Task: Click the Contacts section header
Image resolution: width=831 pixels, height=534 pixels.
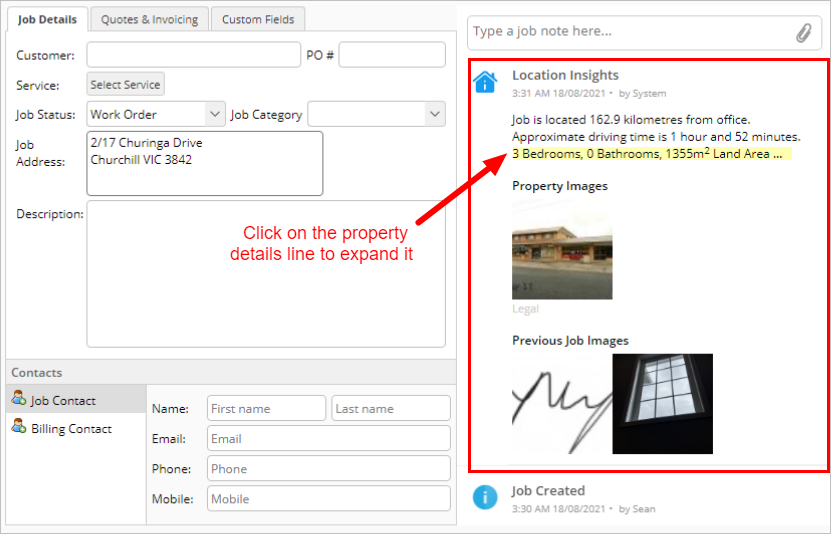Action: point(231,372)
